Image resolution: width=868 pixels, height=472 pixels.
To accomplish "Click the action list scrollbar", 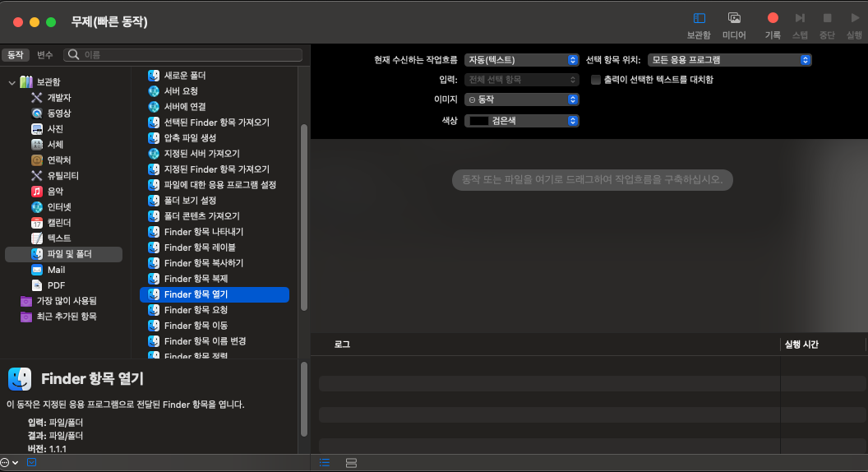I will (304, 217).
